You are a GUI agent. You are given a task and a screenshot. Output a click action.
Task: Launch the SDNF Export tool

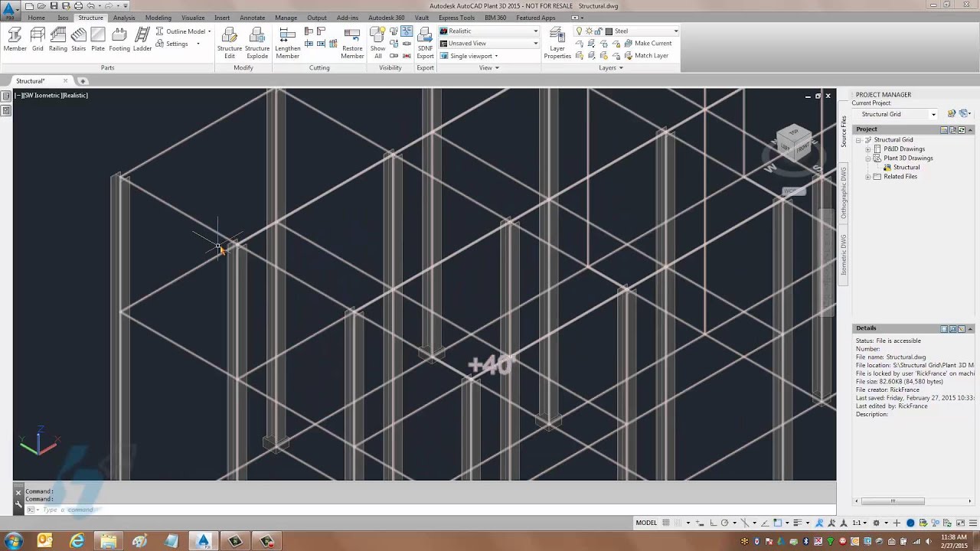[x=425, y=43]
